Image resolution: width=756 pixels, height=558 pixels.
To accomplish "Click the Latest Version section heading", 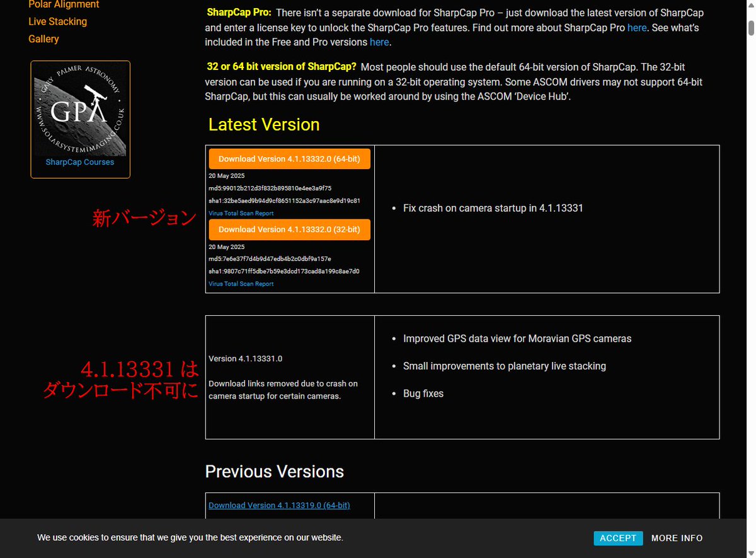I will [263, 124].
